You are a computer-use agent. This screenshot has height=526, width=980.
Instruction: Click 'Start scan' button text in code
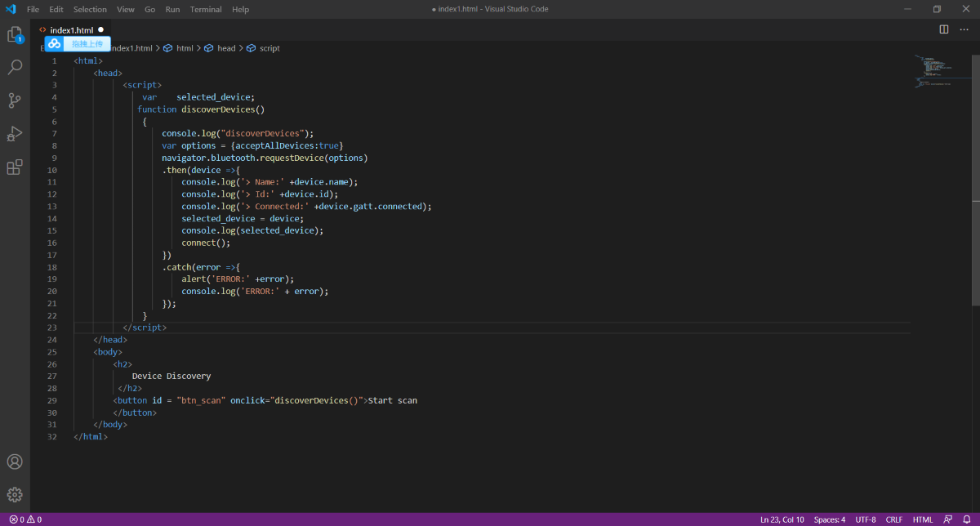click(393, 400)
